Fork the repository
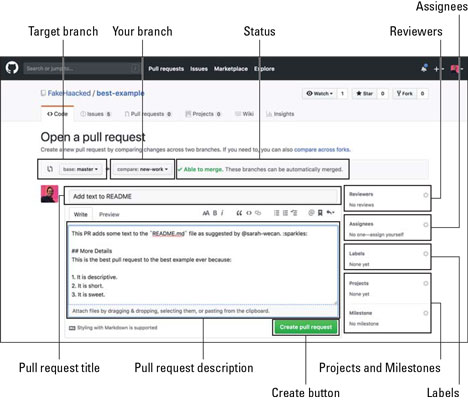 404,94
